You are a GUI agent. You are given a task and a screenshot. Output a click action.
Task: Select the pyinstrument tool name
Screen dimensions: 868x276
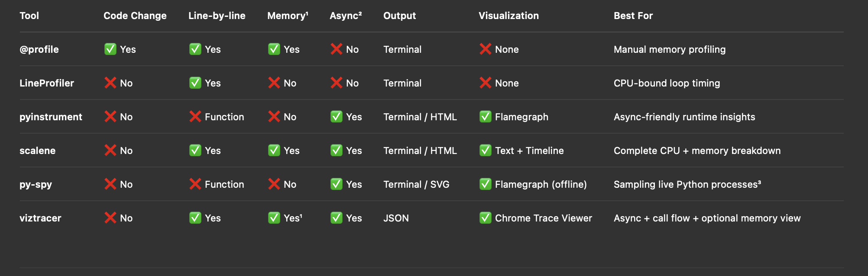click(51, 117)
